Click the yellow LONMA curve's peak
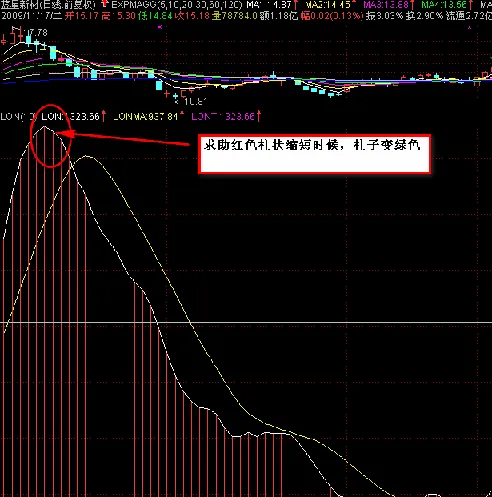The height and width of the screenshot is (497, 492). coord(87,156)
